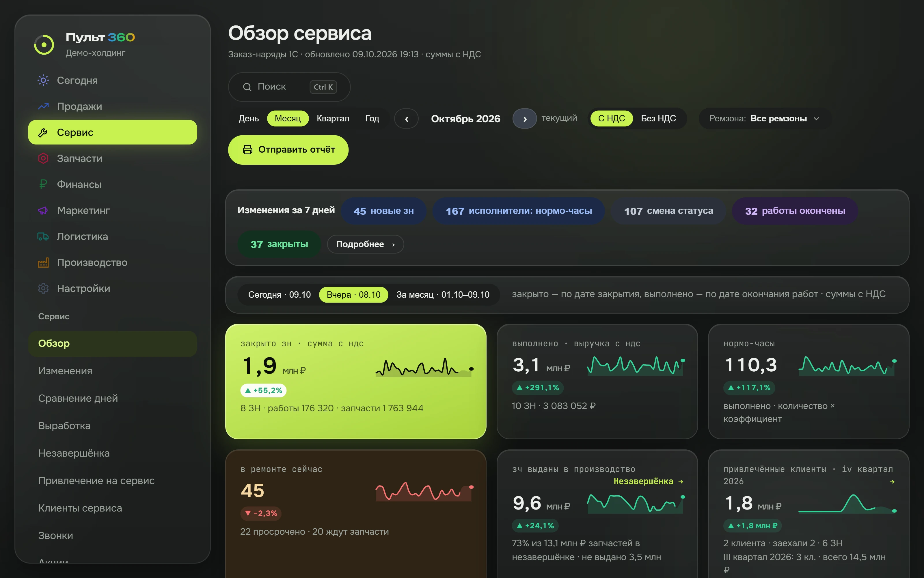Click the 167 исполнители: нормо-часы chip

pyautogui.click(x=519, y=211)
